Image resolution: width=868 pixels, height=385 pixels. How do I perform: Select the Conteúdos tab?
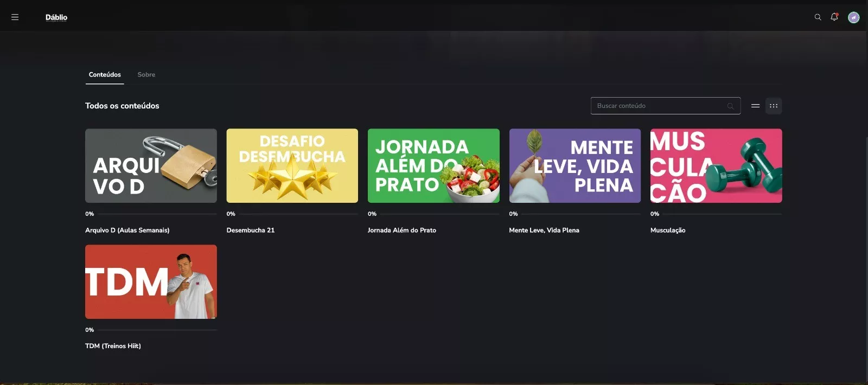pos(105,75)
